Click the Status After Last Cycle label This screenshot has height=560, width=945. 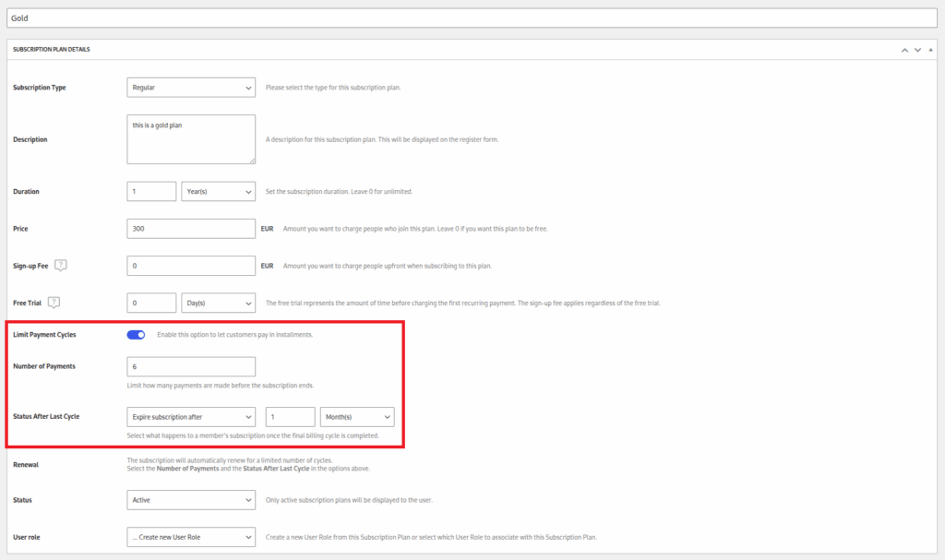point(46,416)
